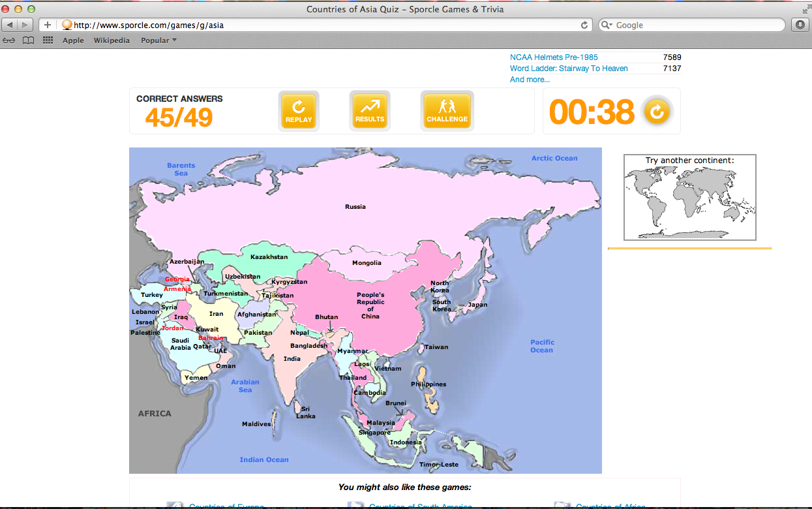The image size is (812, 509).
Task: Click the Timor-Leste label
Action: point(439,465)
